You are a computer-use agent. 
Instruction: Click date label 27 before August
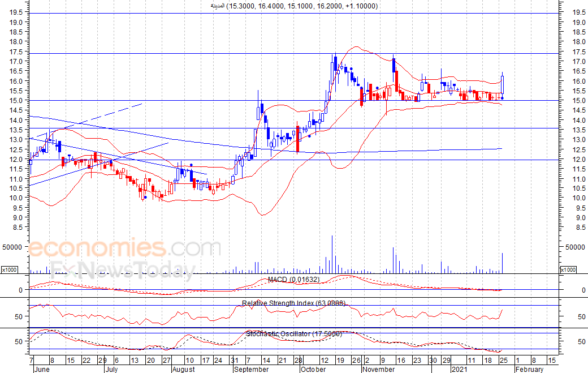click(x=166, y=361)
